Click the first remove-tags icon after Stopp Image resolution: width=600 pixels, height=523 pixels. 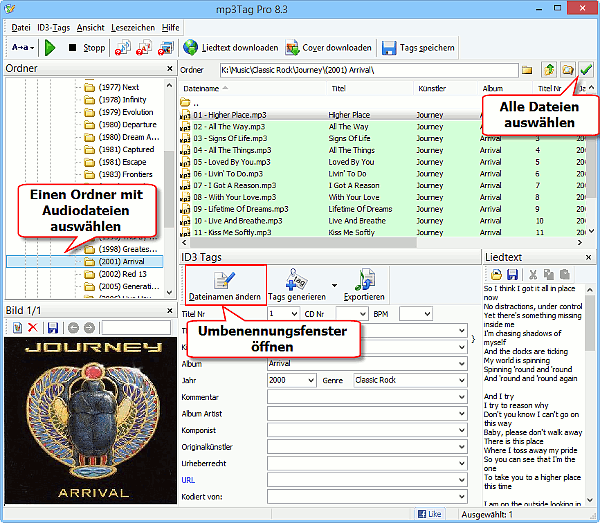pos(123,48)
